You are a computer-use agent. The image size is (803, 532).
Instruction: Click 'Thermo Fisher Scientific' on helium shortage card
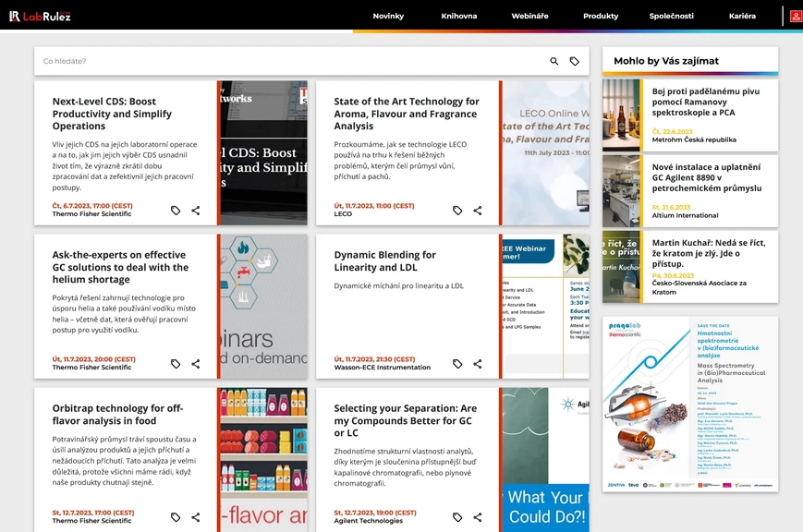click(x=91, y=367)
